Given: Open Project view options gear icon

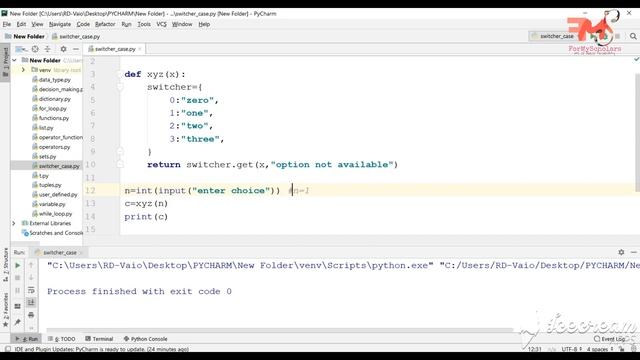Looking at the screenshot, I should point(63,49).
